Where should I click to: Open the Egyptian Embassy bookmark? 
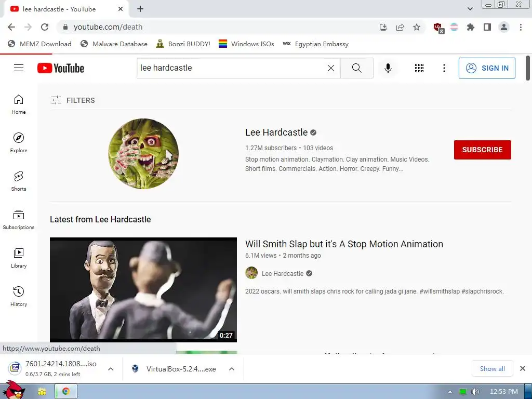coord(315,44)
